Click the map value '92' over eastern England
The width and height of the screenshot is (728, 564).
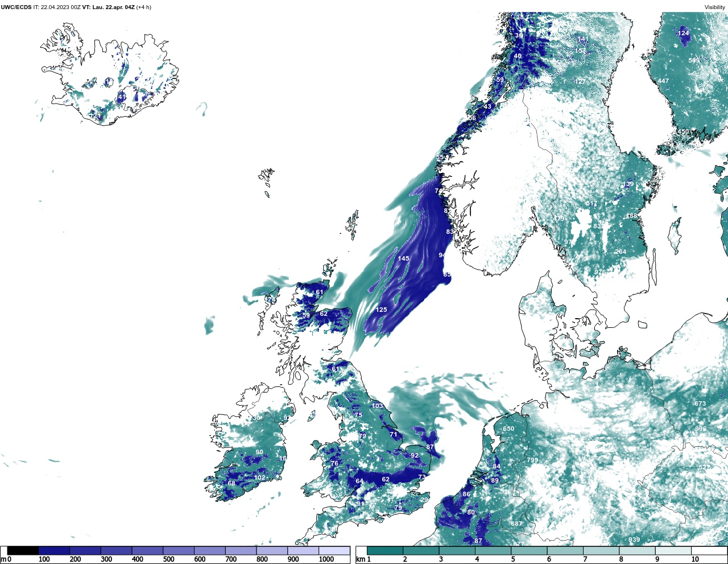[415, 456]
